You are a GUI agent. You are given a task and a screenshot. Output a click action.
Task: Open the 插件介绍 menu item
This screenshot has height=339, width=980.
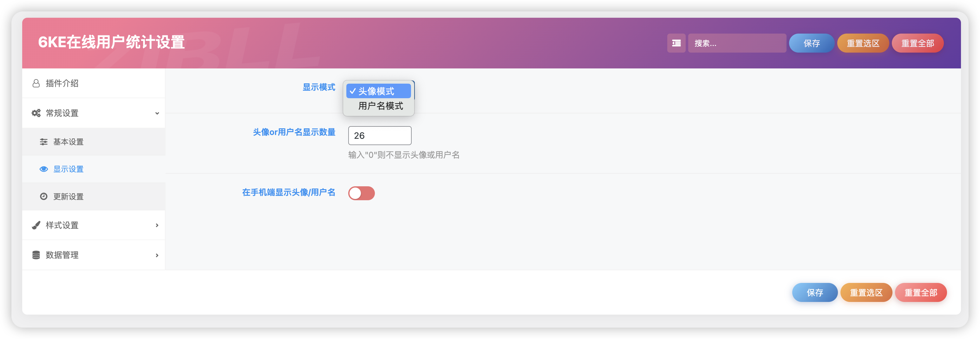[62, 83]
